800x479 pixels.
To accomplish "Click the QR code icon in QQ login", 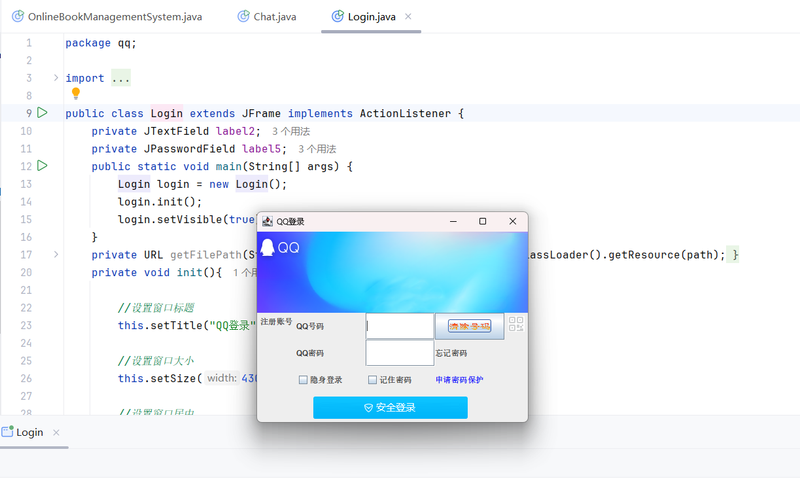I will pyautogui.click(x=516, y=324).
